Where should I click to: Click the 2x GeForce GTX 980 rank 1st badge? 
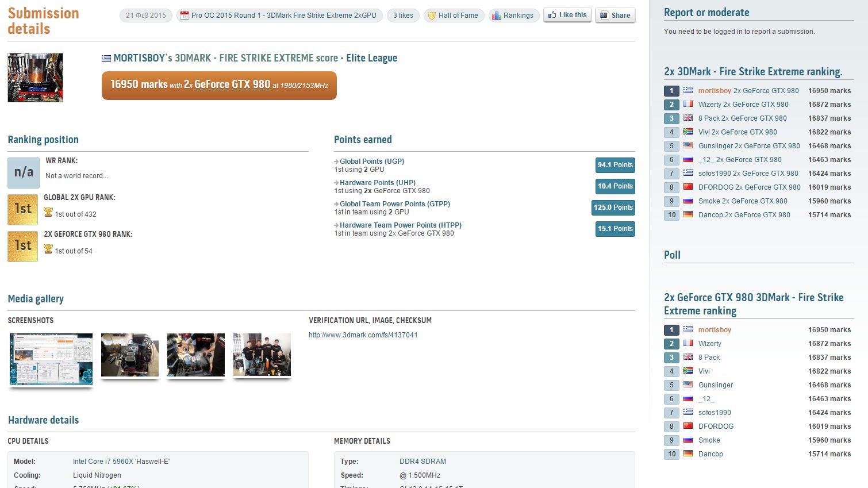pos(23,246)
